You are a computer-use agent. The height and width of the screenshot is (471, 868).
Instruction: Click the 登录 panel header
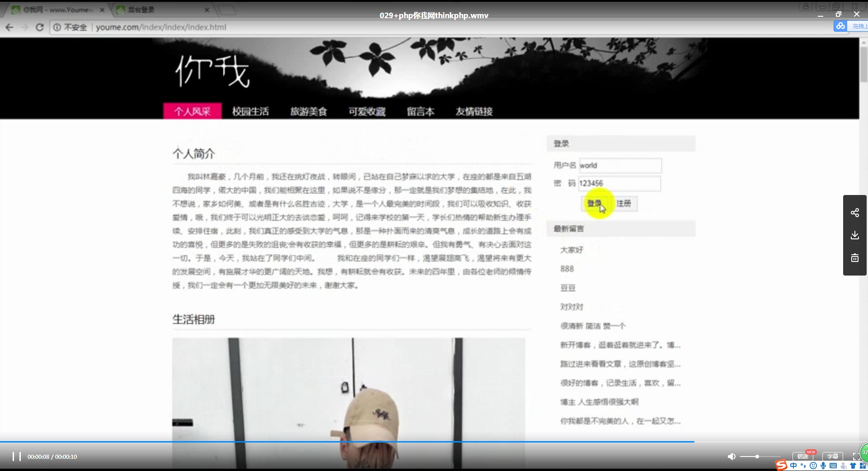[x=621, y=143]
